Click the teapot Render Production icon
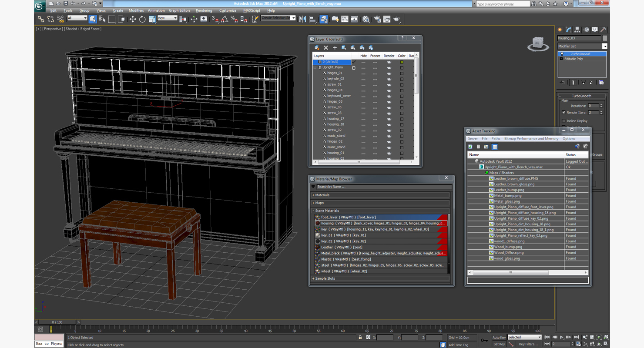The width and height of the screenshot is (644, 348). 396,19
